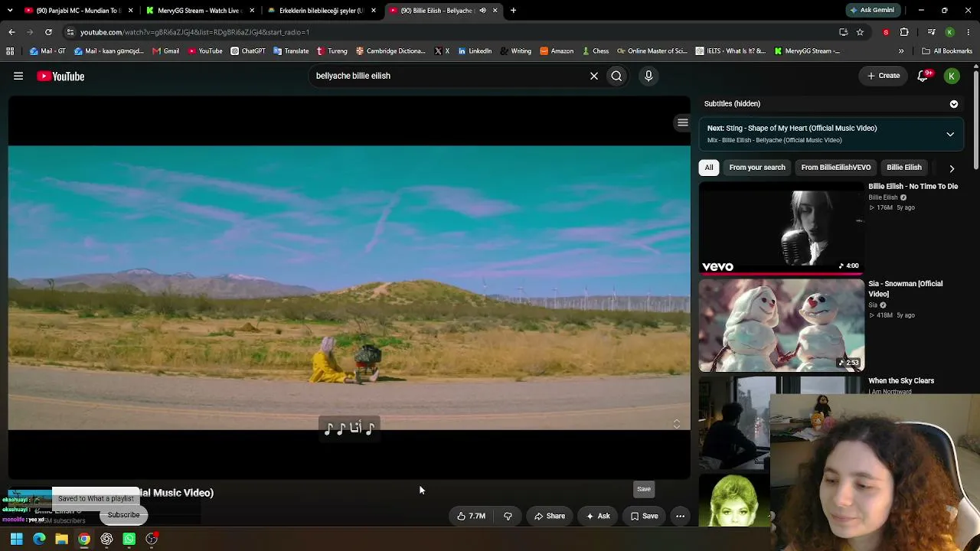Open Chrome three-dot menu
Screen dimensions: 980x551
pyautogui.click(x=969, y=32)
